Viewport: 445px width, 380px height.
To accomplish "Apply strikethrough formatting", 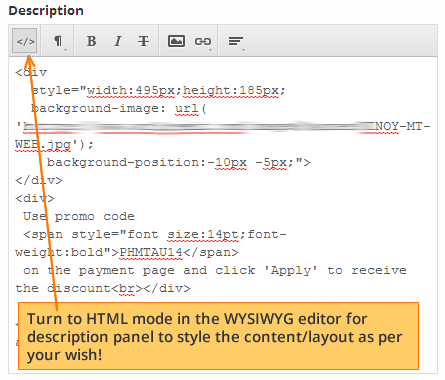I will (x=144, y=41).
